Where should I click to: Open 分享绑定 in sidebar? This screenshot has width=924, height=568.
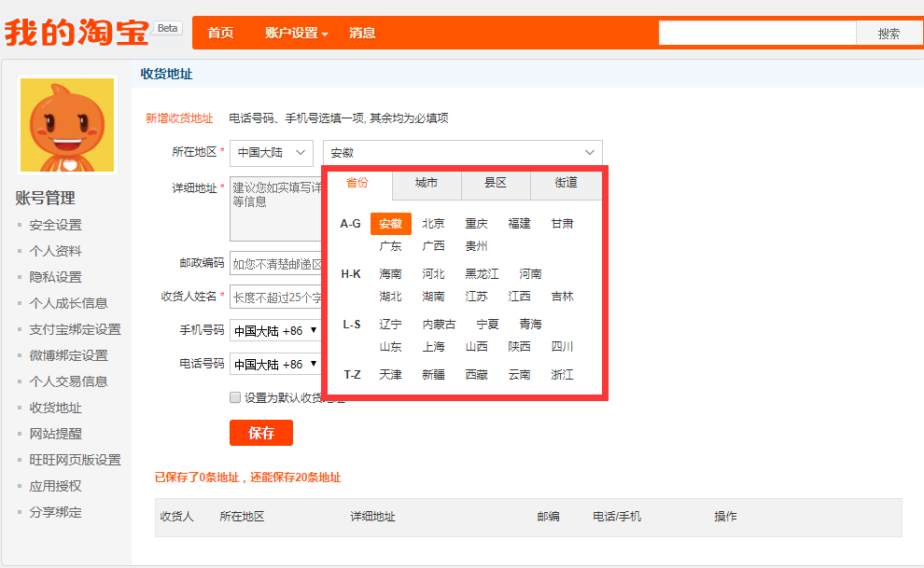pyautogui.click(x=55, y=512)
